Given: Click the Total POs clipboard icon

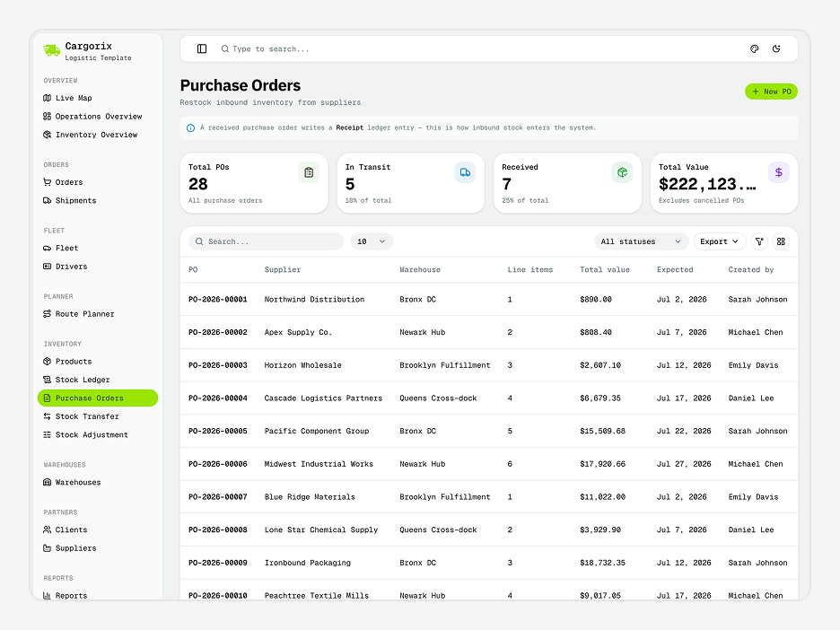Looking at the screenshot, I should coord(309,172).
